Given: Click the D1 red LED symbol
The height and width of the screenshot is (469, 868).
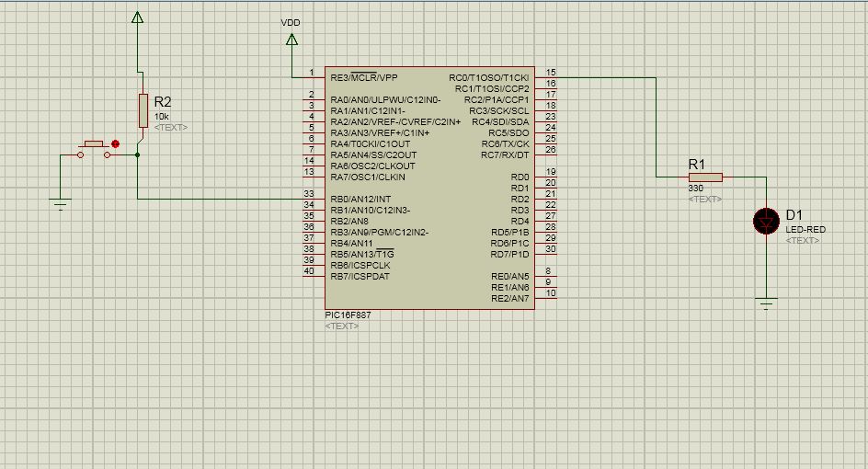Looking at the screenshot, I should tap(765, 221).
